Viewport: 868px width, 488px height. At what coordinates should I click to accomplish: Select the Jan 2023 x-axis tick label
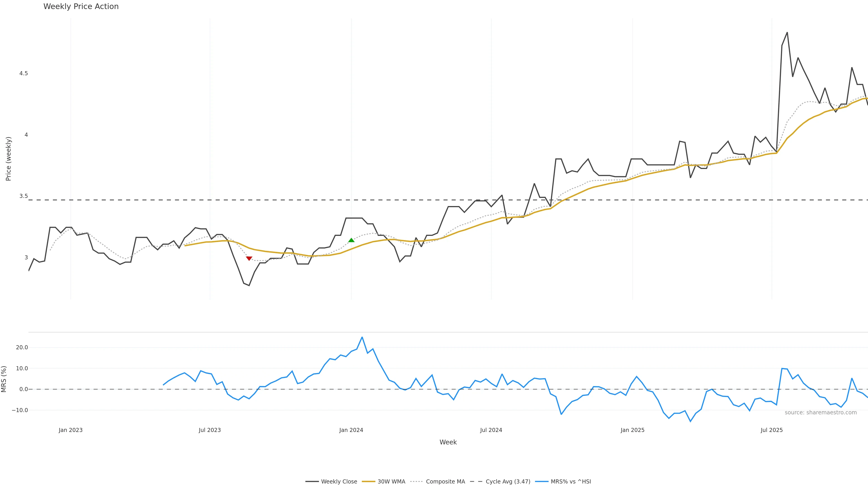(x=71, y=430)
